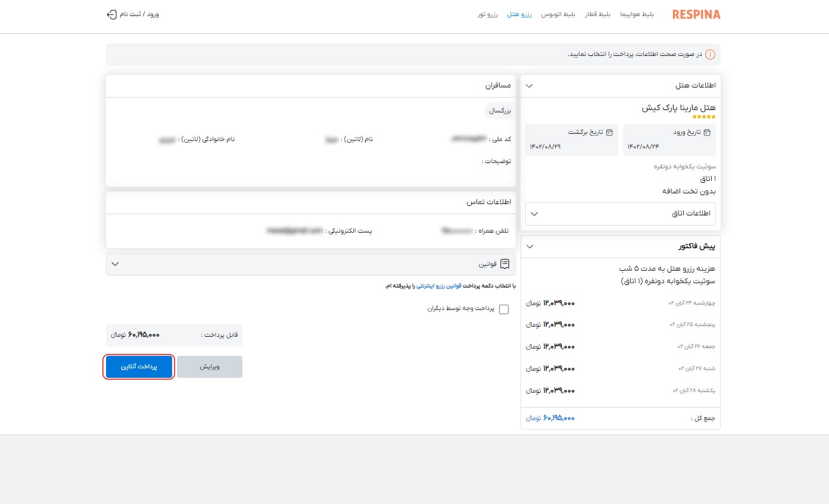Select the بلیط اتوبوس menu item

tap(557, 14)
